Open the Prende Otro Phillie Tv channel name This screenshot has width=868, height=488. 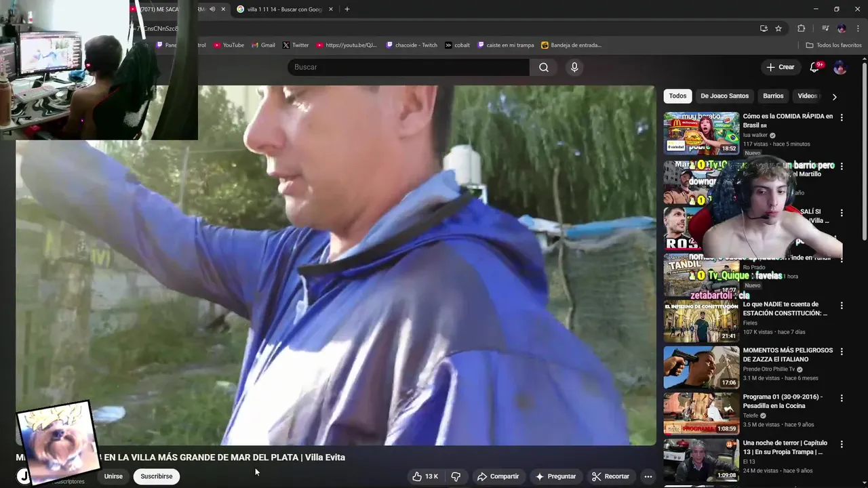[769, 369]
